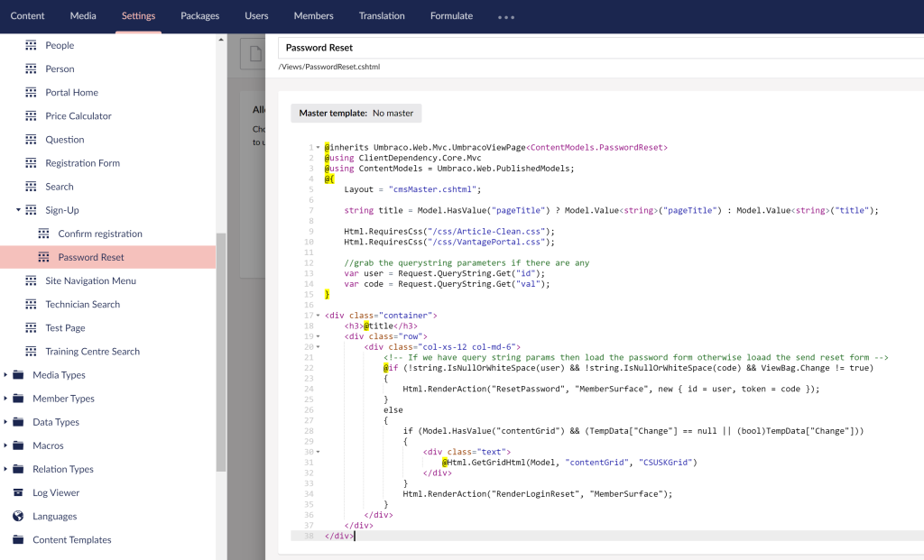Click the Languages globe icon

(x=18, y=517)
